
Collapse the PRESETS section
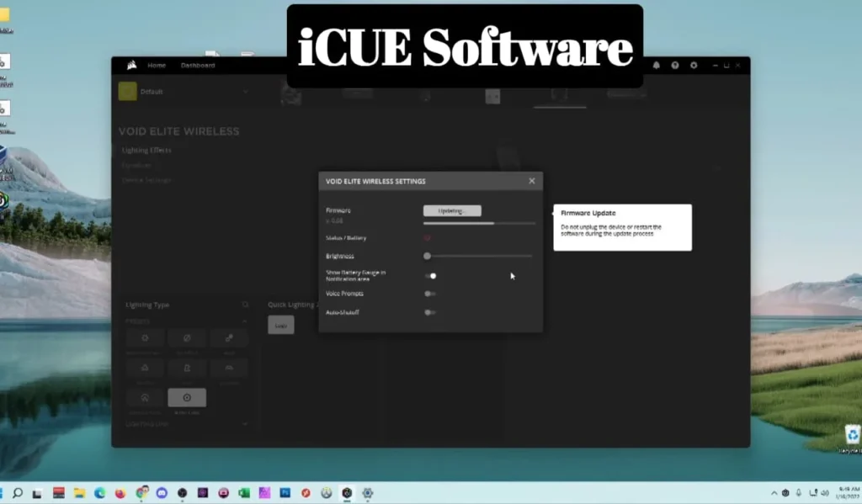tap(245, 320)
